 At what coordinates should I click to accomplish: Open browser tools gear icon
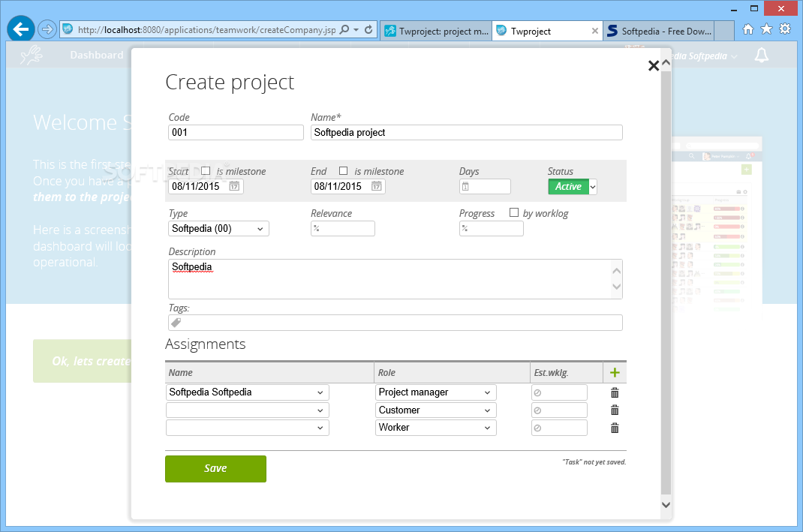point(785,29)
